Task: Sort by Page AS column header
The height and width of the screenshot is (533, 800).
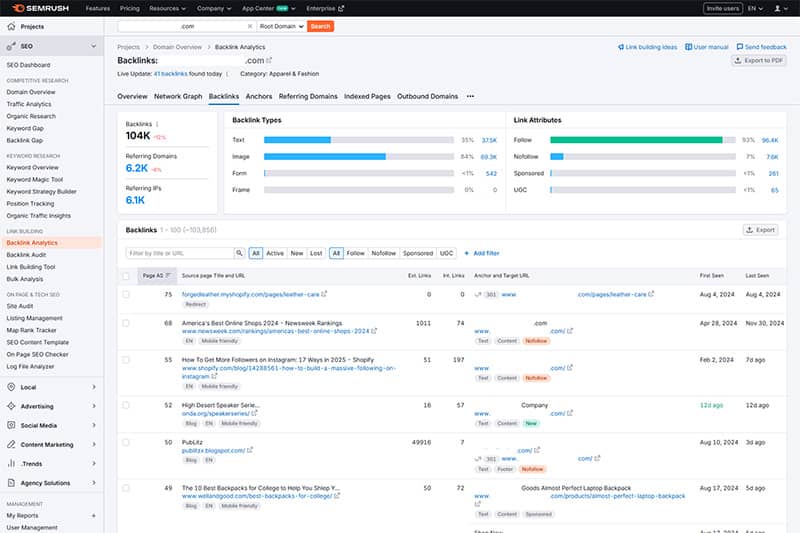Action: pyautogui.click(x=157, y=276)
